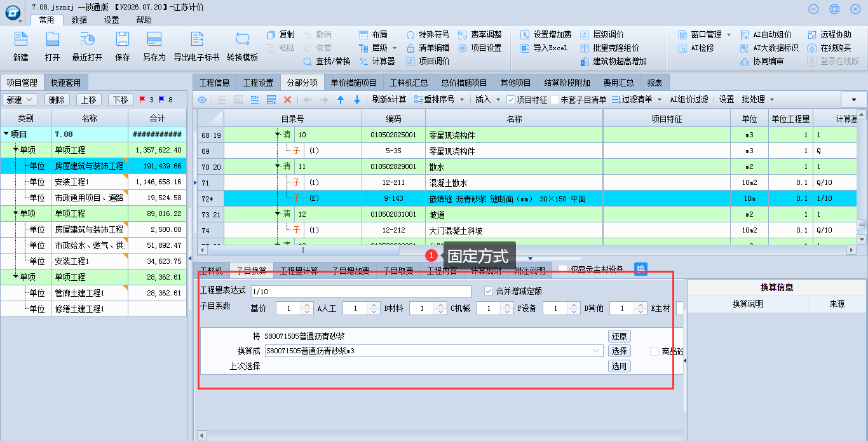Click 远程协助 remote assistance
868x441 pixels.
[x=829, y=34]
